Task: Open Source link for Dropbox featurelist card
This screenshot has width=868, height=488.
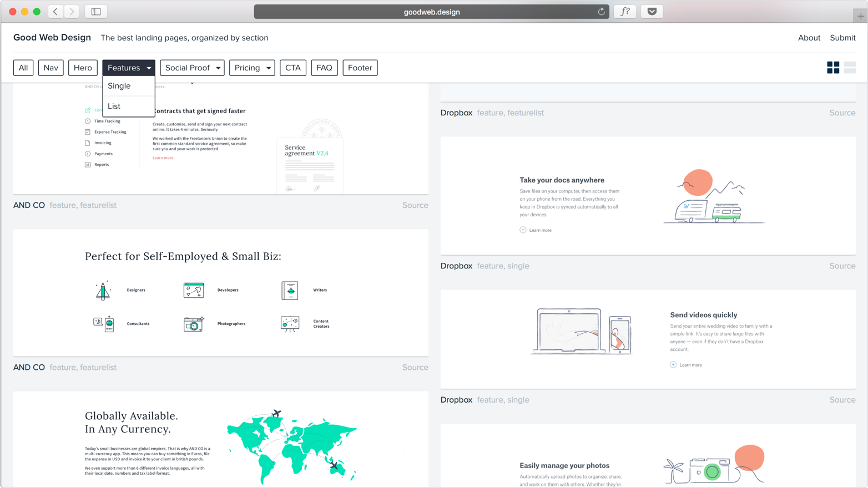Action: [842, 113]
